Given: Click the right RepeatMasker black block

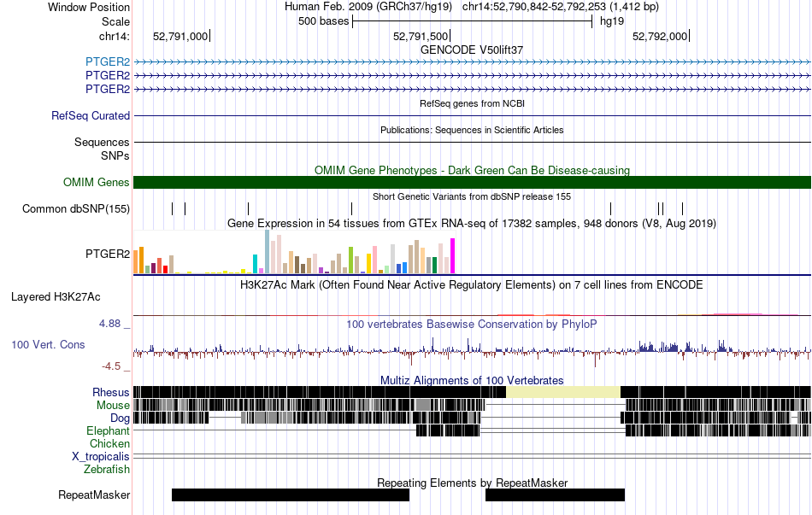Looking at the screenshot, I should pos(555,495).
